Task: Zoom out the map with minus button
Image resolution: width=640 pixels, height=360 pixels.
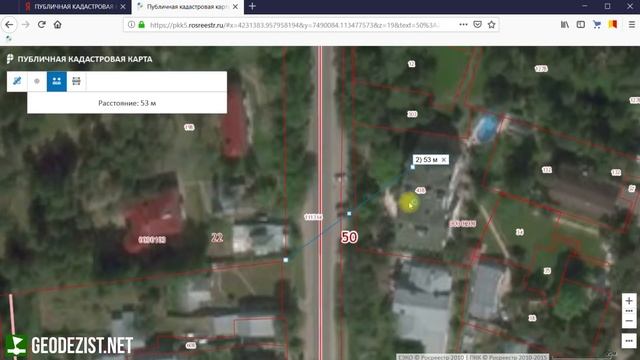Action: [629, 320]
